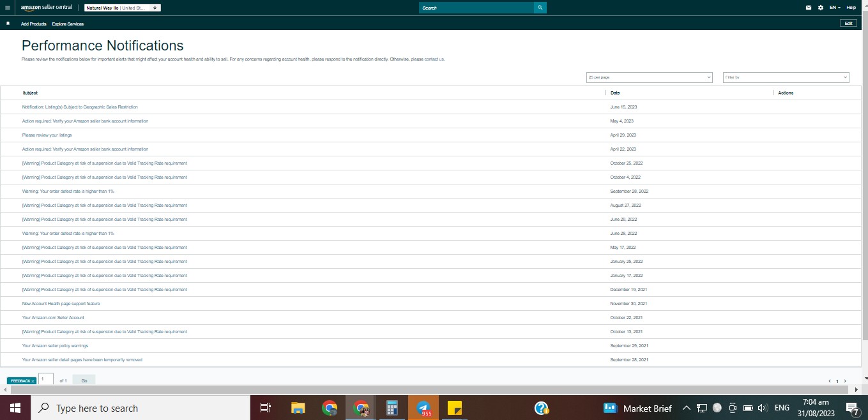
Task: Open the EN language dropdown
Action: tap(835, 8)
